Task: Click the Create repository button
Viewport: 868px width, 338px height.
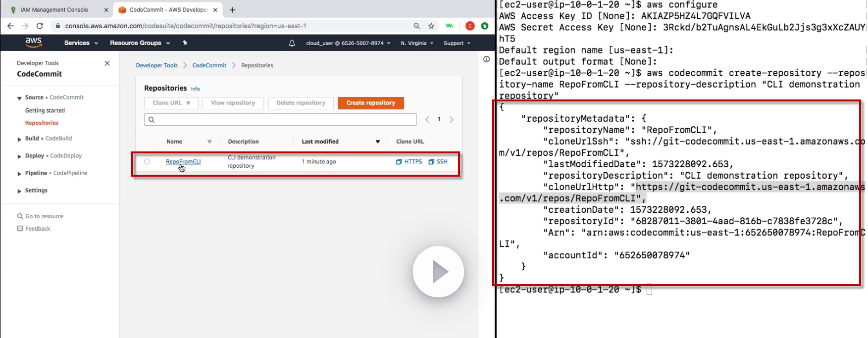Action: [x=371, y=103]
